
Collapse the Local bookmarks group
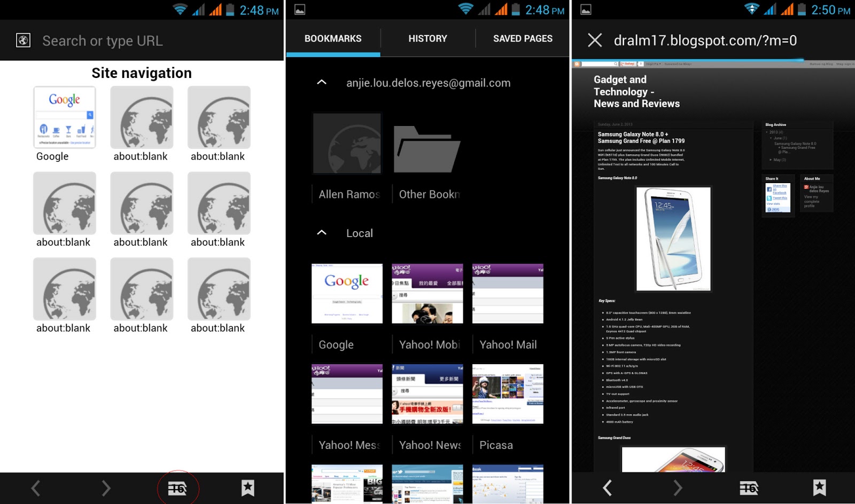point(322,233)
